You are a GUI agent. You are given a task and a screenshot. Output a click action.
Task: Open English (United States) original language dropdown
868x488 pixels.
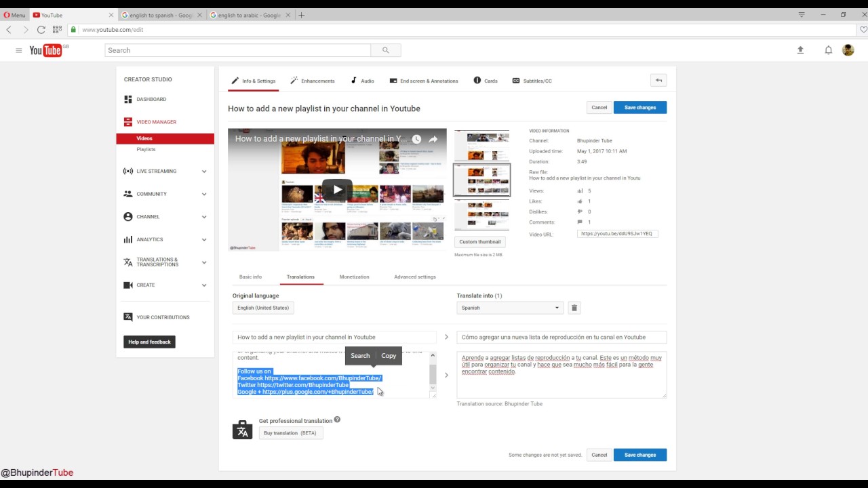263,308
